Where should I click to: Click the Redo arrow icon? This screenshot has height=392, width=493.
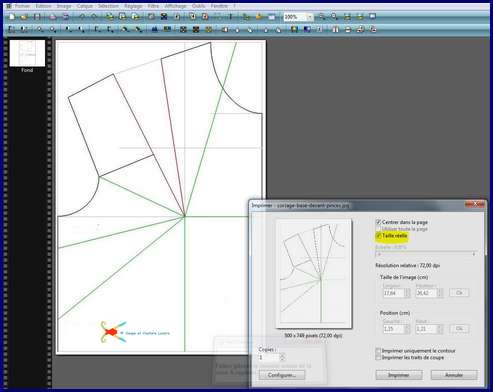coord(94,17)
